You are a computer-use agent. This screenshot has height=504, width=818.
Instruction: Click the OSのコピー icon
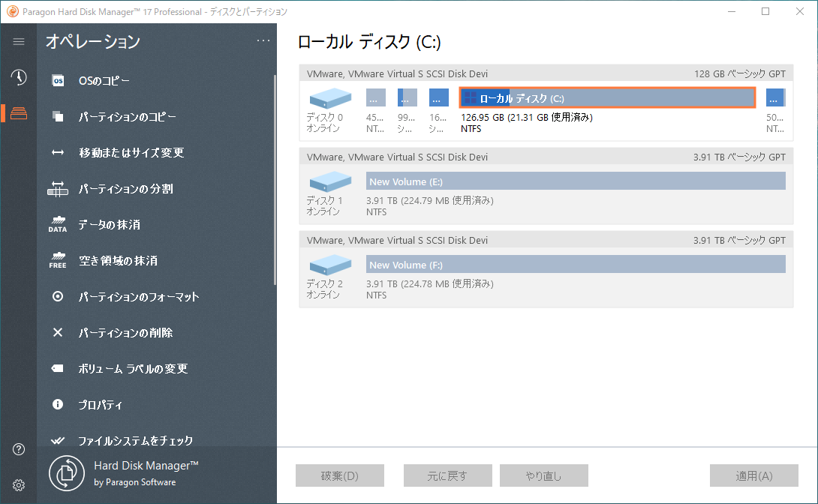pyautogui.click(x=58, y=81)
